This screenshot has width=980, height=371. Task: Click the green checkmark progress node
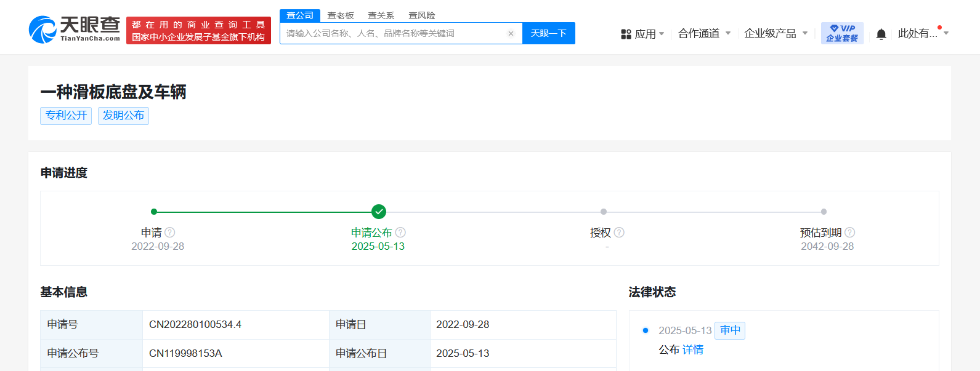coord(379,212)
